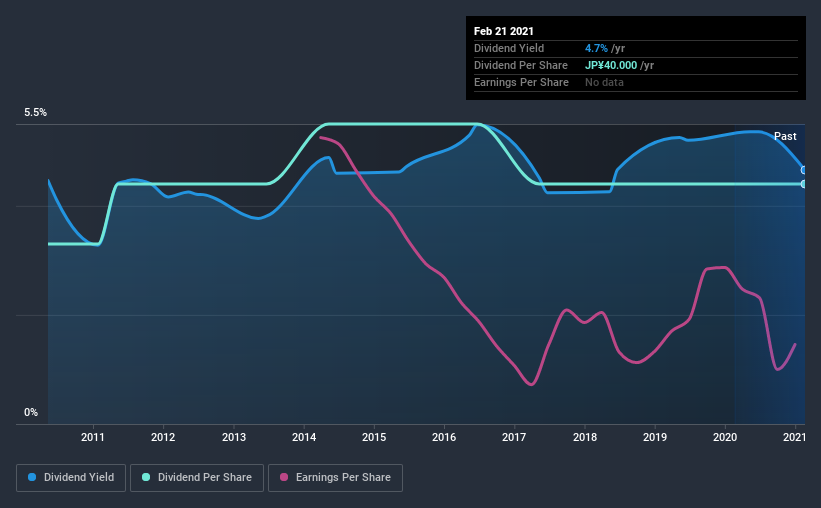Click the 5.5% y-axis label
The image size is (821, 508).
tap(35, 113)
